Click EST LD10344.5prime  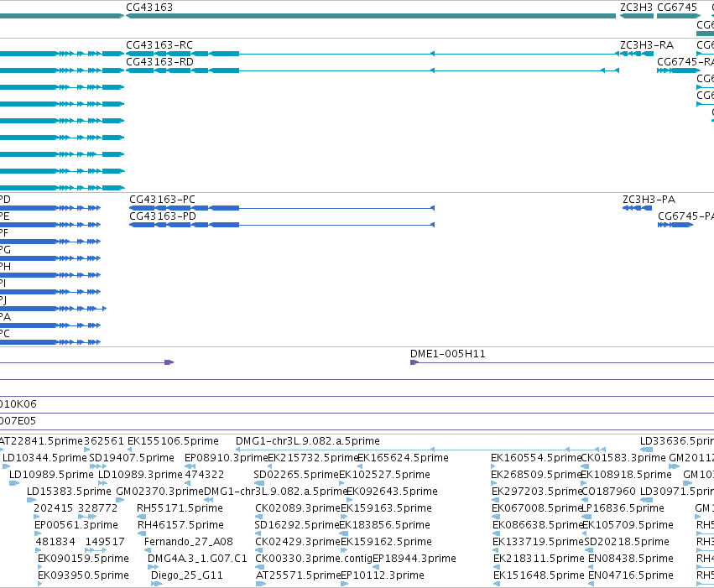coord(44,458)
